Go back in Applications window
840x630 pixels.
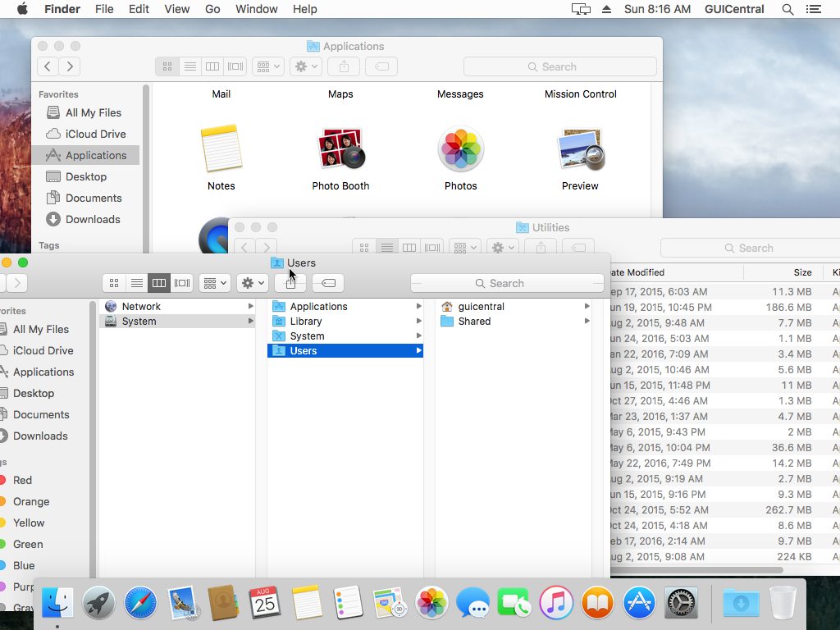pyautogui.click(x=48, y=66)
